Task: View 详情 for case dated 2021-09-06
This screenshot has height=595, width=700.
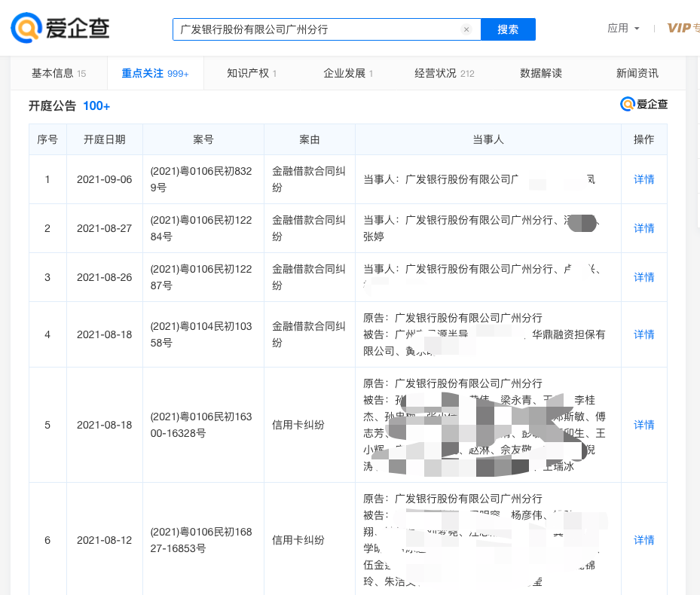Action: (x=643, y=179)
